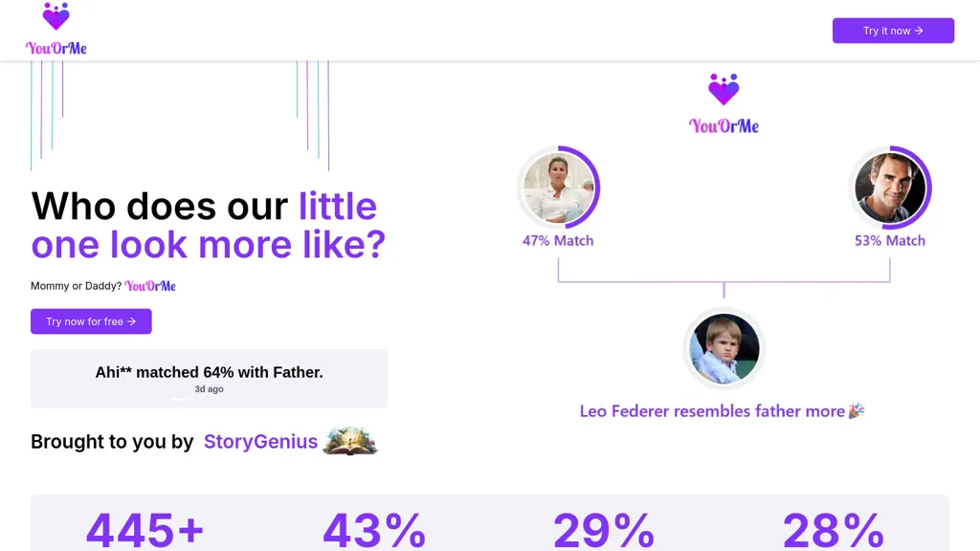
Task: Click the party popper emoji in result text
Action: [x=857, y=410]
